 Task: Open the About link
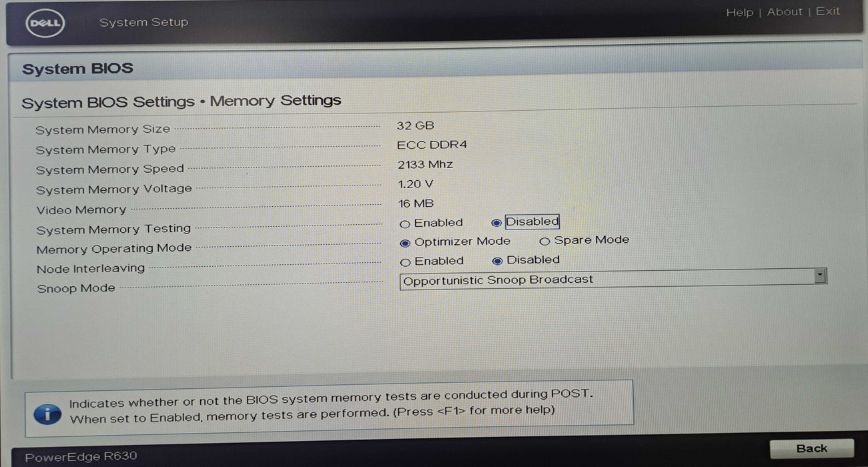pos(785,12)
